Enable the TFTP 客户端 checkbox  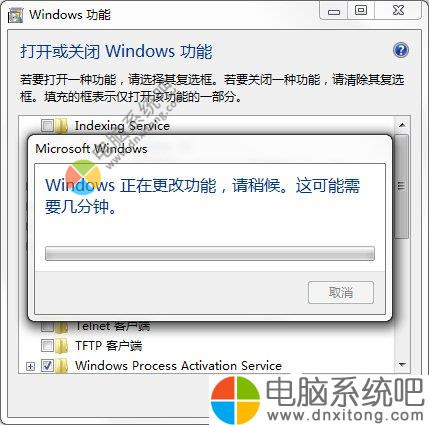47,346
